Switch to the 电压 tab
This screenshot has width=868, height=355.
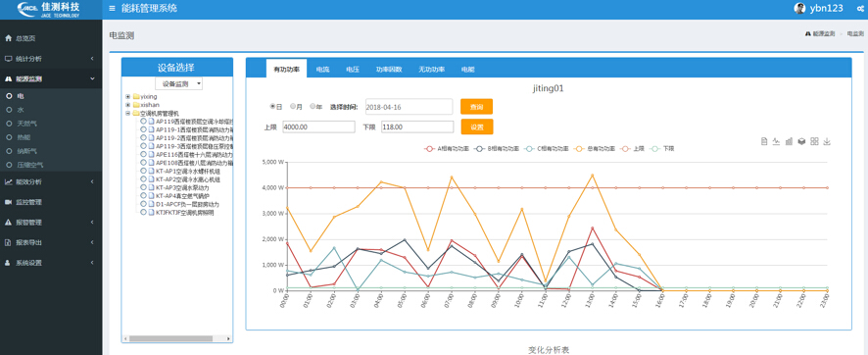pos(353,70)
